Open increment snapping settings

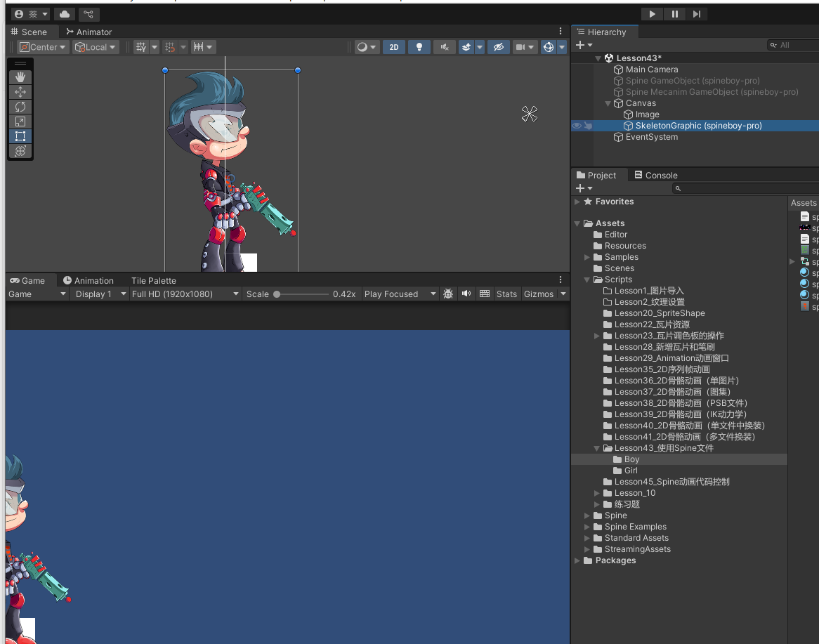203,47
